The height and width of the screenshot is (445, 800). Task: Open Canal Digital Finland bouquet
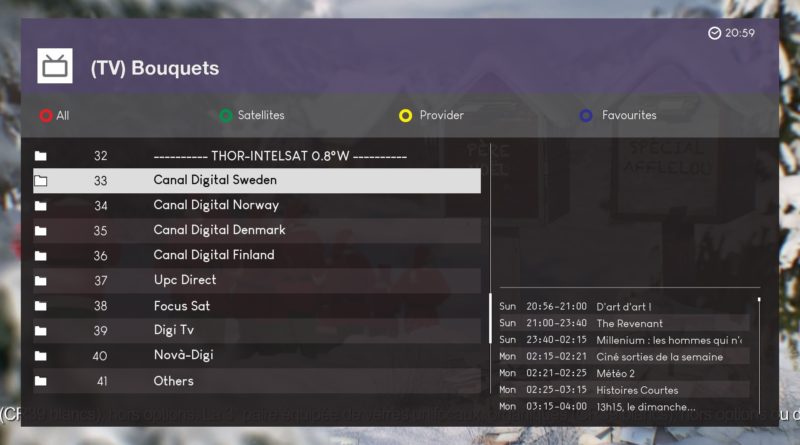[257, 256]
